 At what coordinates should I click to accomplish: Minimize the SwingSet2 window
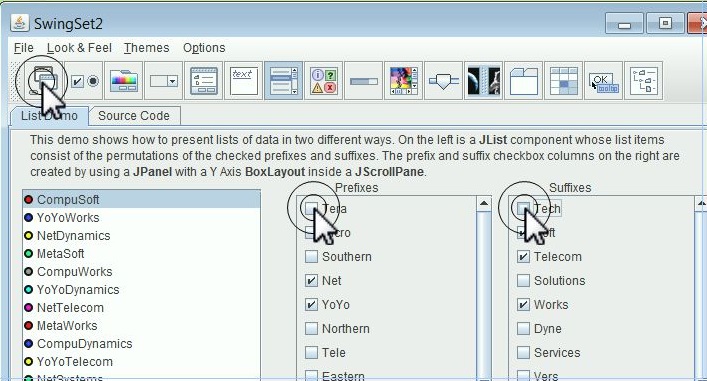(624, 23)
